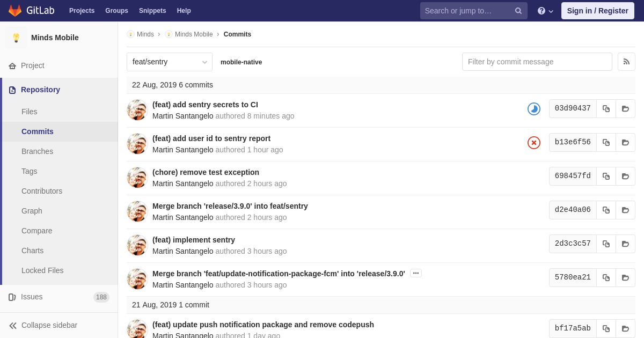Click the Minds breadcrumb link
The height and width of the screenshot is (338, 644).
[x=145, y=34]
